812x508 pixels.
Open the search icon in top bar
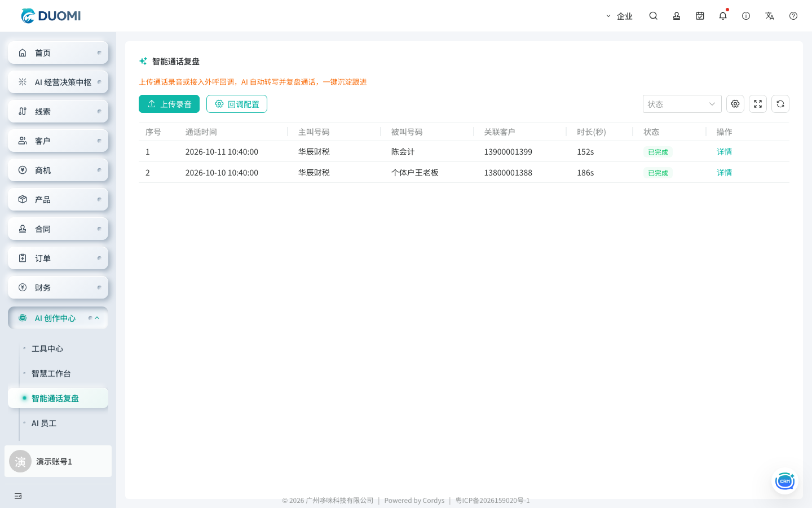[x=653, y=16]
